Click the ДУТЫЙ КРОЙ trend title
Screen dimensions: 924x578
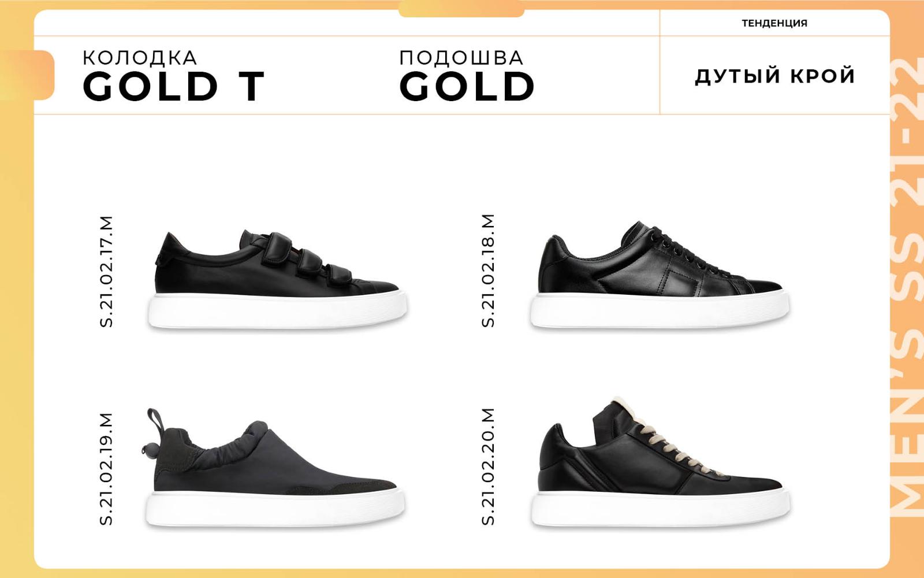point(775,76)
